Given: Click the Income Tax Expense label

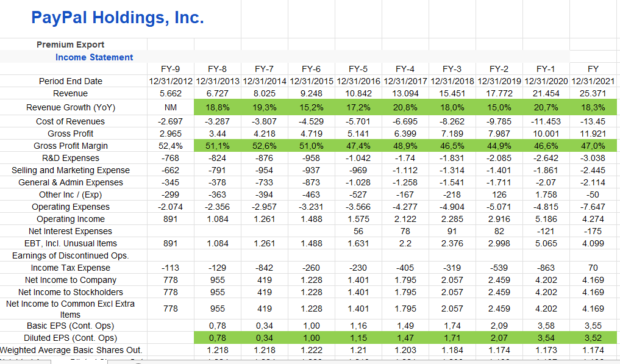Looking at the screenshot, I should pyautogui.click(x=70, y=268).
